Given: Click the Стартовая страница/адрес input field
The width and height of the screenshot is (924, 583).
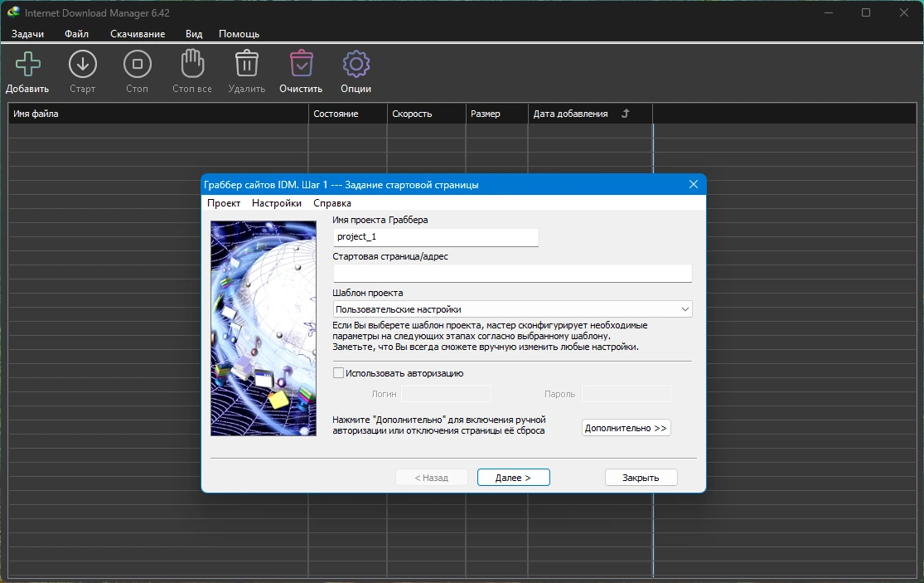Looking at the screenshot, I should [512, 273].
